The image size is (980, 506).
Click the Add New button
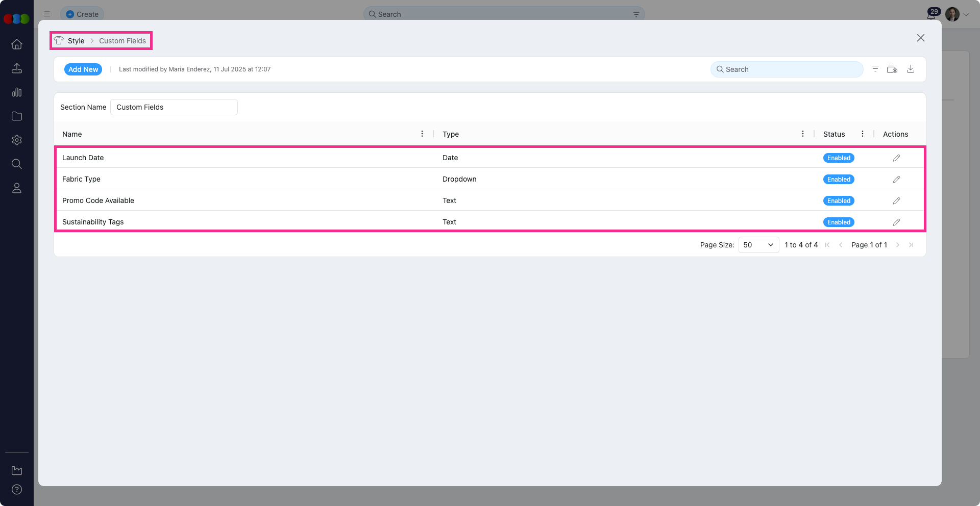pyautogui.click(x=83, y=69)
